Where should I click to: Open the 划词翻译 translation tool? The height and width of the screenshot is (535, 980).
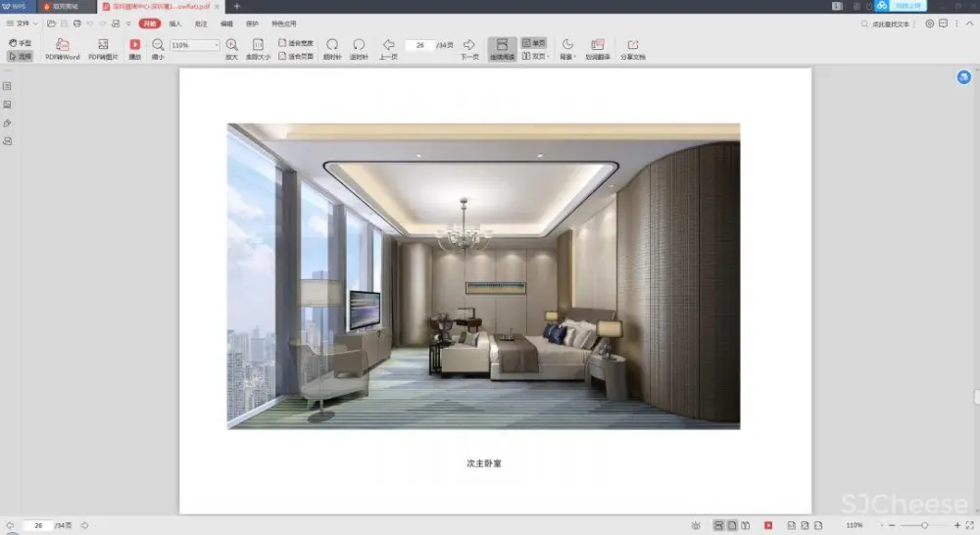pyautogui.click(x=597, y=45)
